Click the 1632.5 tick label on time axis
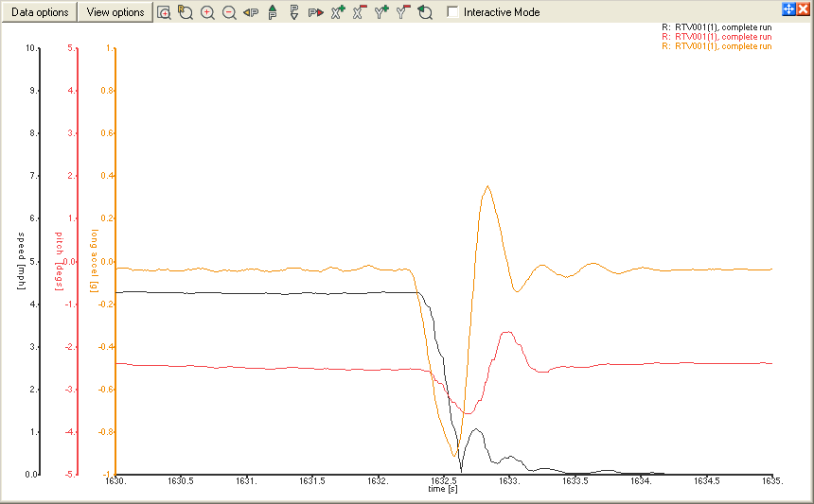This screenshot has width=814, height=504. pos(444,480)
